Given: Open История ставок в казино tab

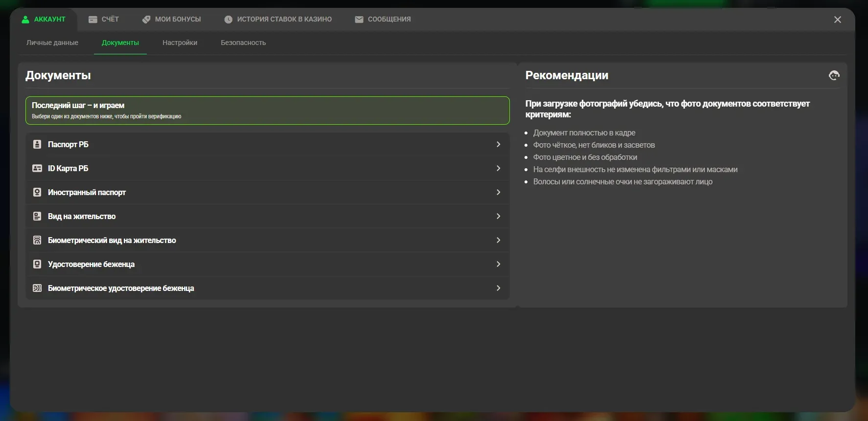Looking at the screenshot, I should pyautogui.click(x=278, y=20).
